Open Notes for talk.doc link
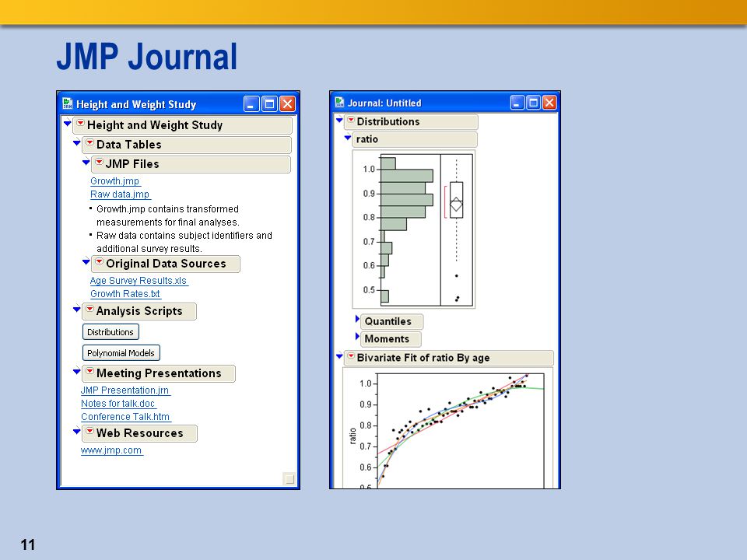This screenshot has height=560, width=747. point(117,404)
